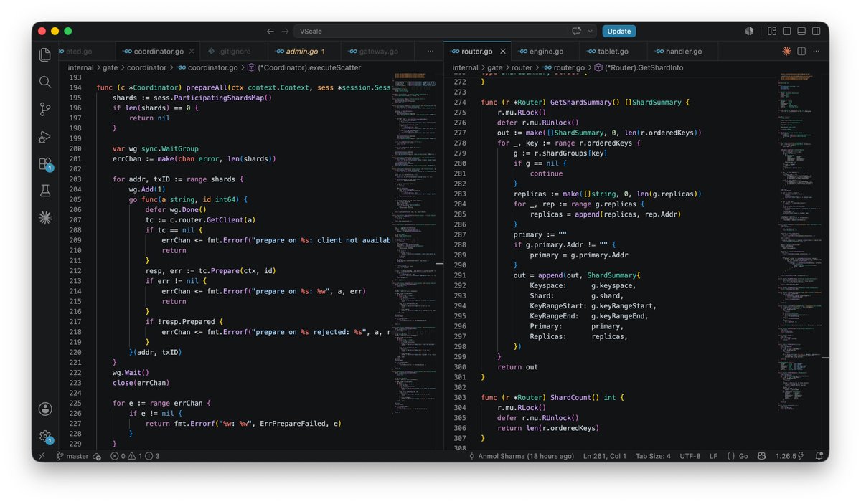The width and height of the screenshot is (861, 504).
Task: Select Tab Size: 4 indentation setting
Action: click(x=653, y=456)
